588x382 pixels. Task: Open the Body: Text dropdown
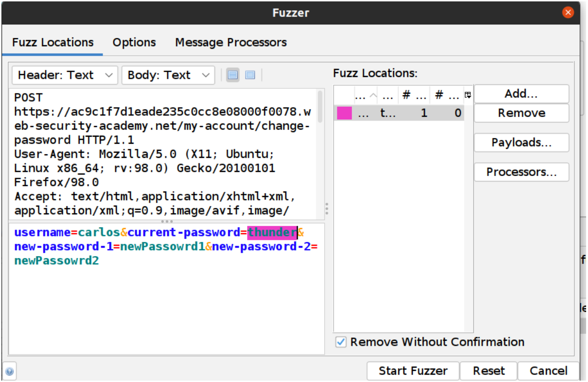(x=168, y=75)
